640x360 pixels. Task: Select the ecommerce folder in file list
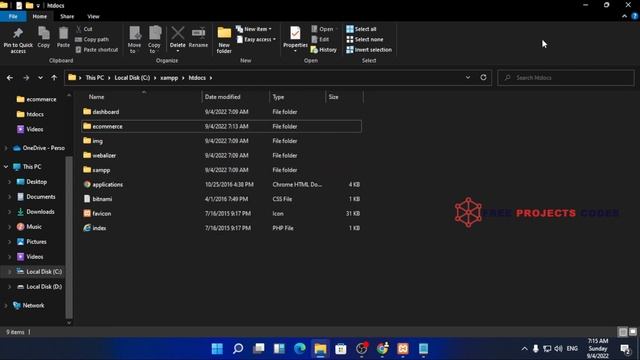pyautogui.click(x=221, y=127)
